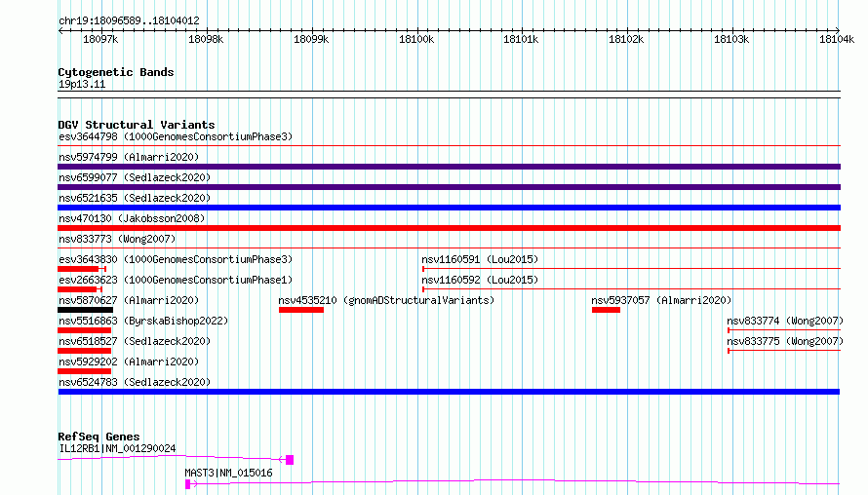Click the 18097k ruler tick label
Image resolution: width=868 pixels, height=495 pixels.
pos(100,39)
